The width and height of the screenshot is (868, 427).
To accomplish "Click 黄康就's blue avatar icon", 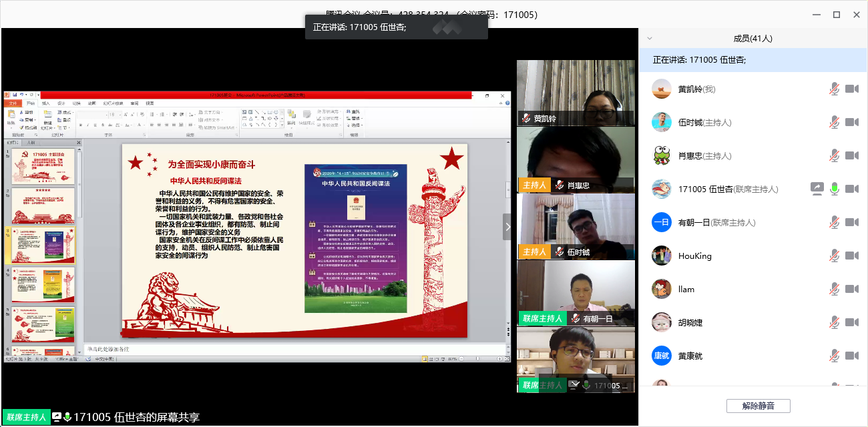I will pos(661,356).
